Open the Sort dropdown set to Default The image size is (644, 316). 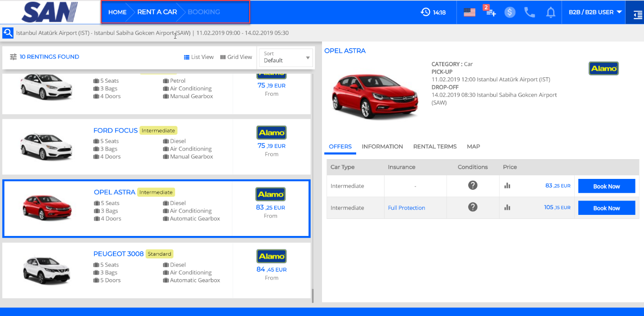coord(286,57)
